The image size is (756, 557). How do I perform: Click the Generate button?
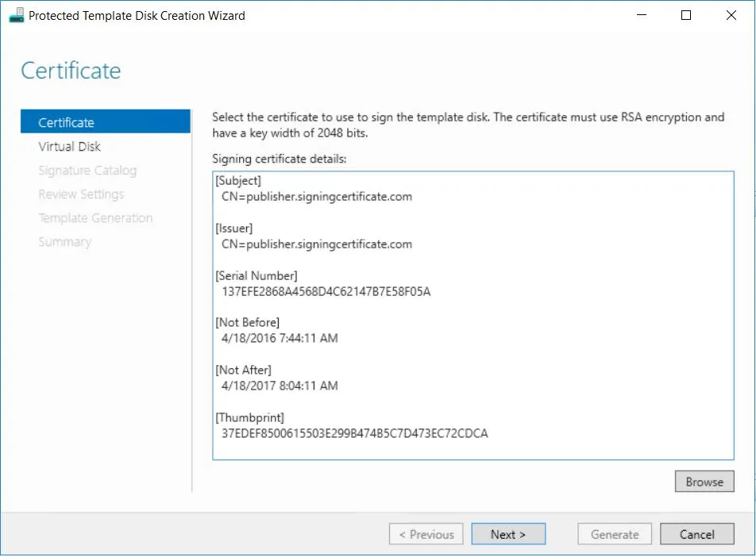coord(615,534)
